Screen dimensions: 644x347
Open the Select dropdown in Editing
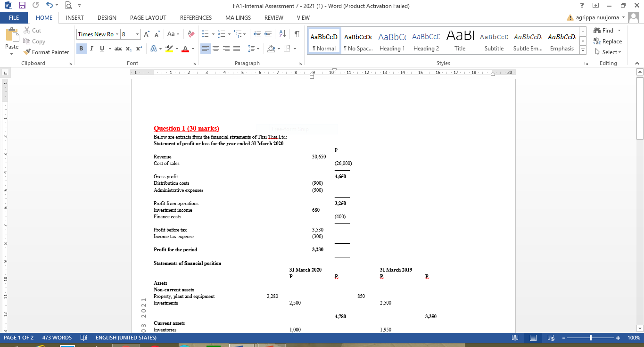609,52
